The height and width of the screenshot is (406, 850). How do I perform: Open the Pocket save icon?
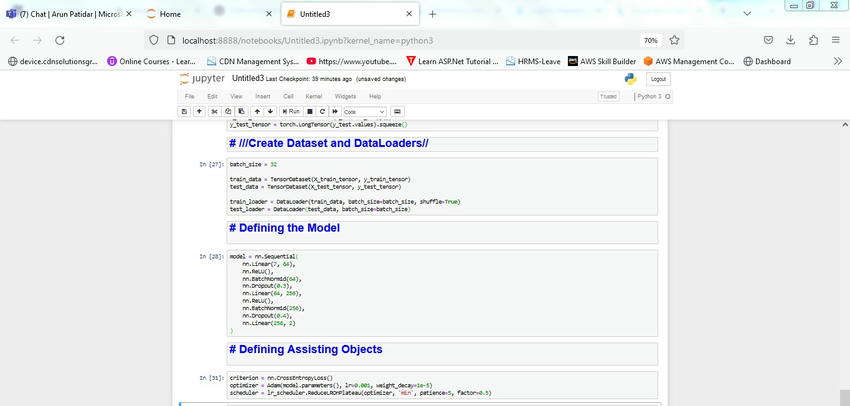tap(768, 40)
